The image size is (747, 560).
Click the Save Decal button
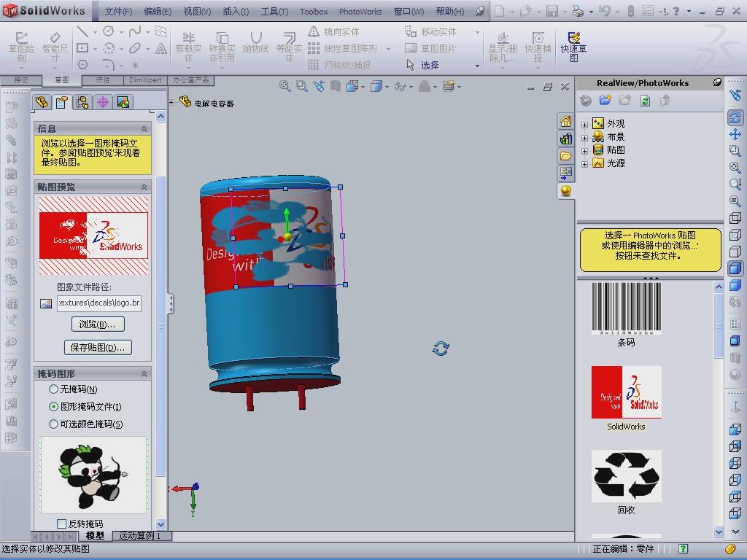(x=98, y=348)
